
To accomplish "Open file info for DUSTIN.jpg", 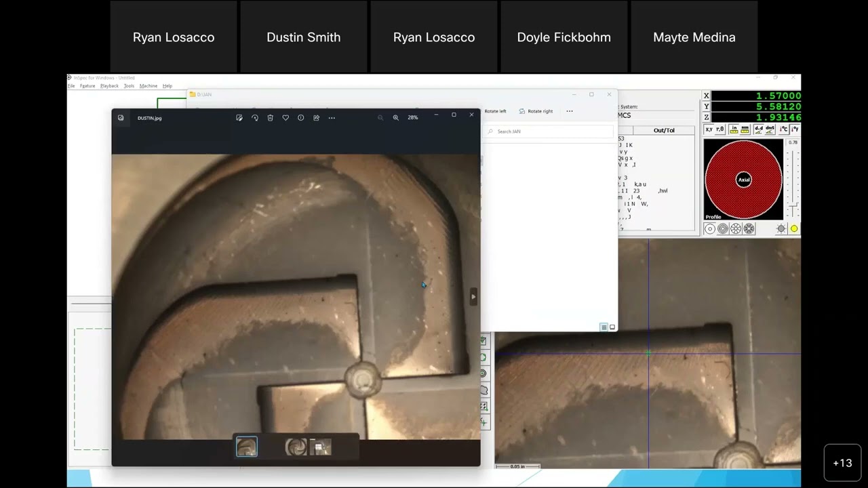I will 301,118.
